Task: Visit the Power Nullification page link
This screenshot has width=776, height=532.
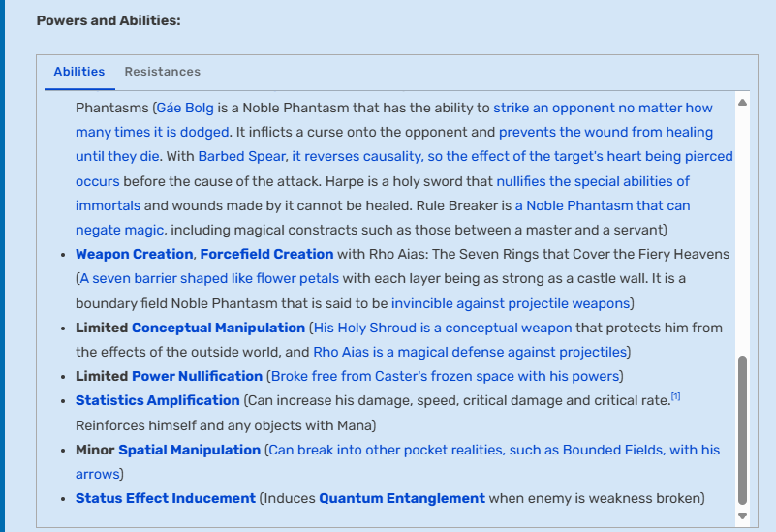Action: tap(197, 376)
